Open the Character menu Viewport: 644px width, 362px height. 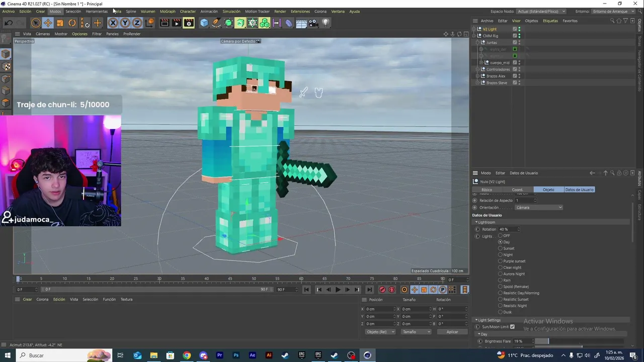coord(188,11)
